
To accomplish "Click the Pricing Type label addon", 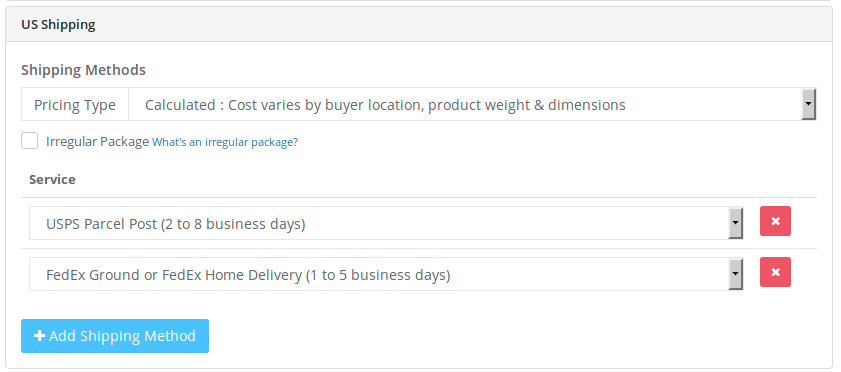I will pos(75,105).
